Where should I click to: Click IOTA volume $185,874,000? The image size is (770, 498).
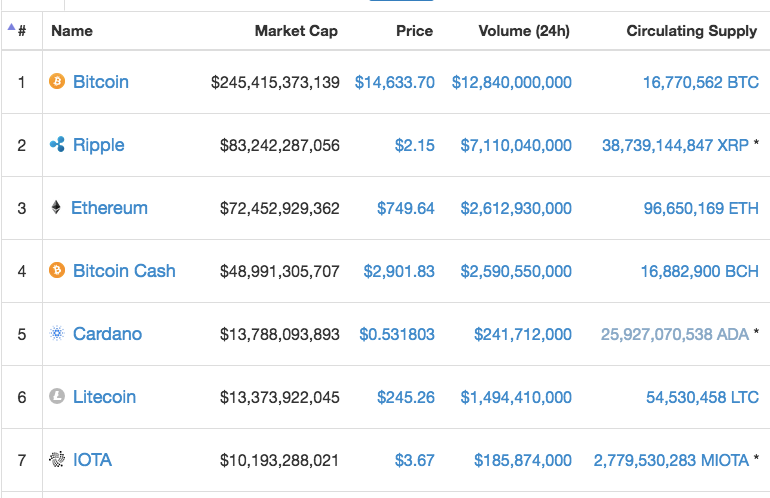point(522,460)
